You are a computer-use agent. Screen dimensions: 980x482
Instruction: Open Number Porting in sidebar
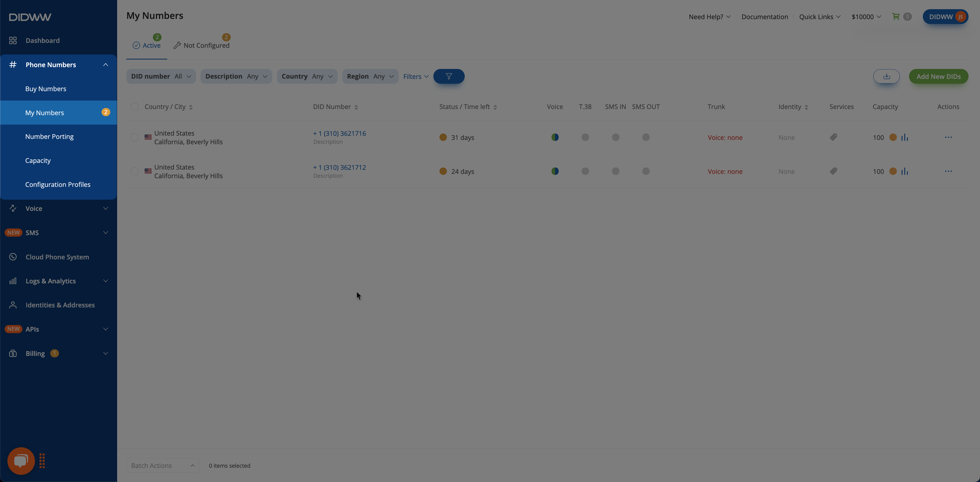(x=50, y=137)
